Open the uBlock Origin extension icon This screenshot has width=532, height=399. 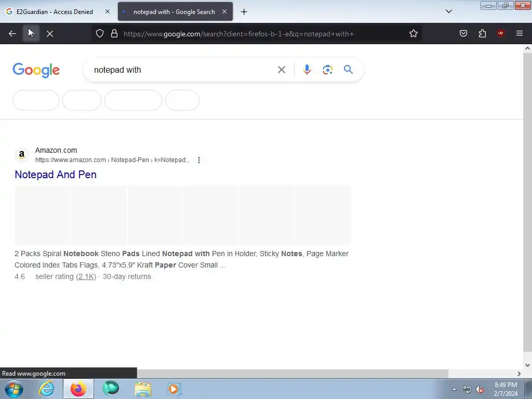click(x=501, y=33)
